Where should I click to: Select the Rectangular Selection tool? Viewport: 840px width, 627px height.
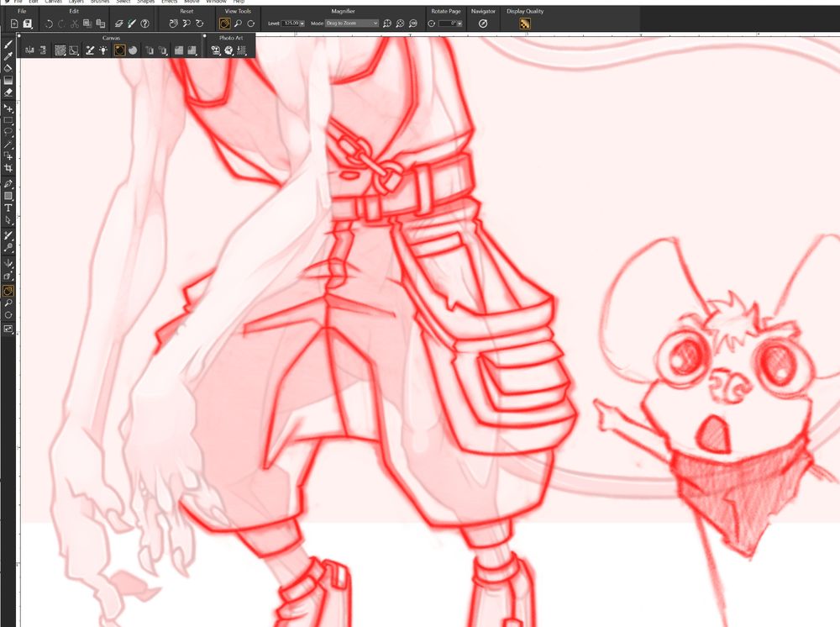point(8,120)
